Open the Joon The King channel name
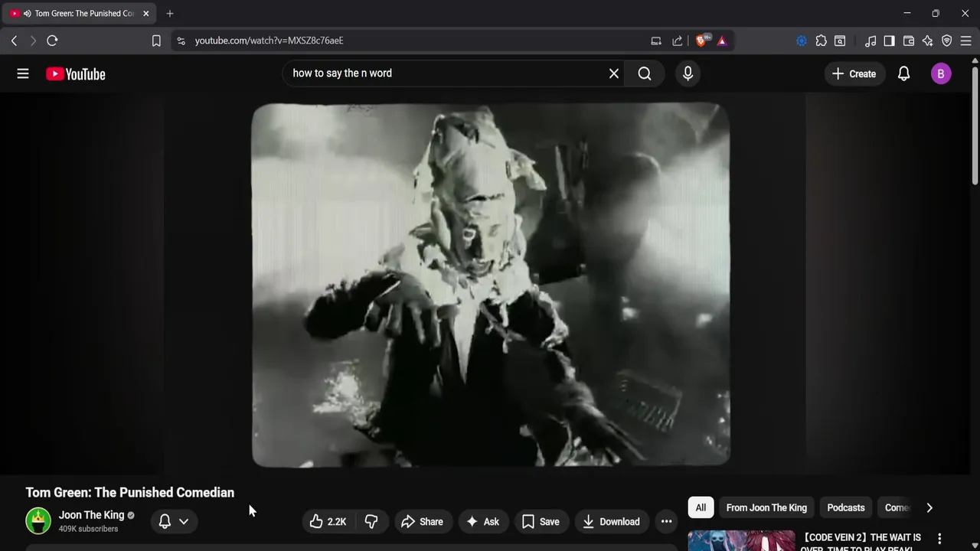This screenshot has height=551, width=980. 91,515
